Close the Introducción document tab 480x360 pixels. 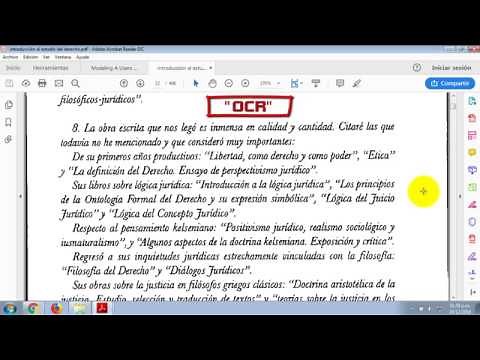(211, 68)
